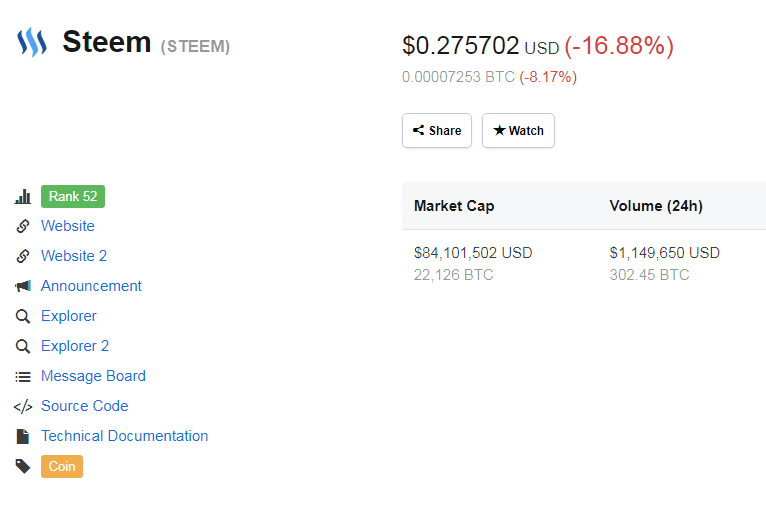Viewport: 766px width, 521px height.
Task: Click the list icon beside Message Board
Action: pos(23,376)
